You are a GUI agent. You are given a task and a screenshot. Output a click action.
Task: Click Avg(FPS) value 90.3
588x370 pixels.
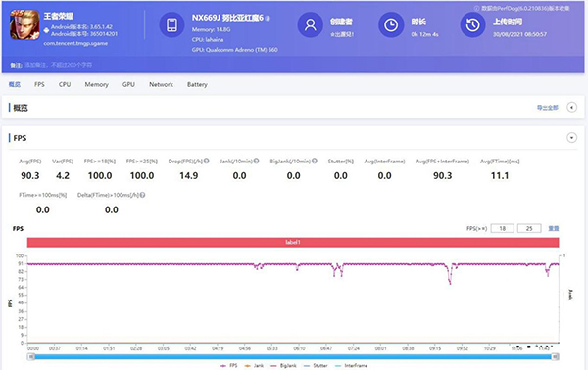click(x=30, y=175)
